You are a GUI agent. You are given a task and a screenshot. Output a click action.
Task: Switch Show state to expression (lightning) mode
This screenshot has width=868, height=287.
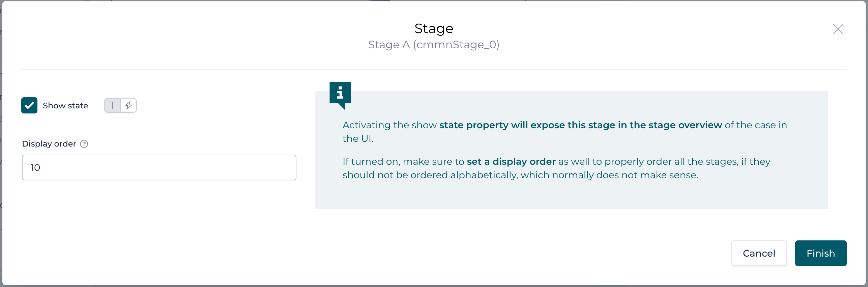pos(128,105)
